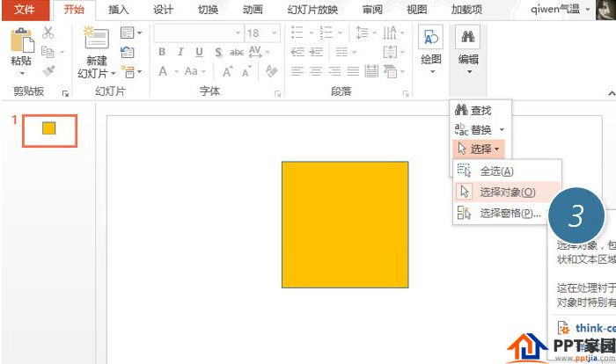
Task: Open the qiwen气温 account dropdown
Action: point(588,9)
